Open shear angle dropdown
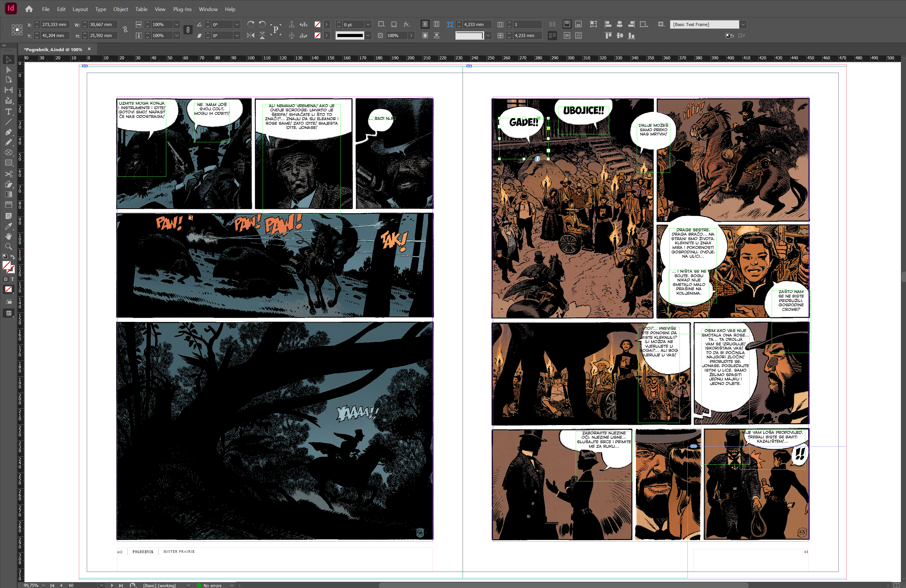 [x=237, y=35]
